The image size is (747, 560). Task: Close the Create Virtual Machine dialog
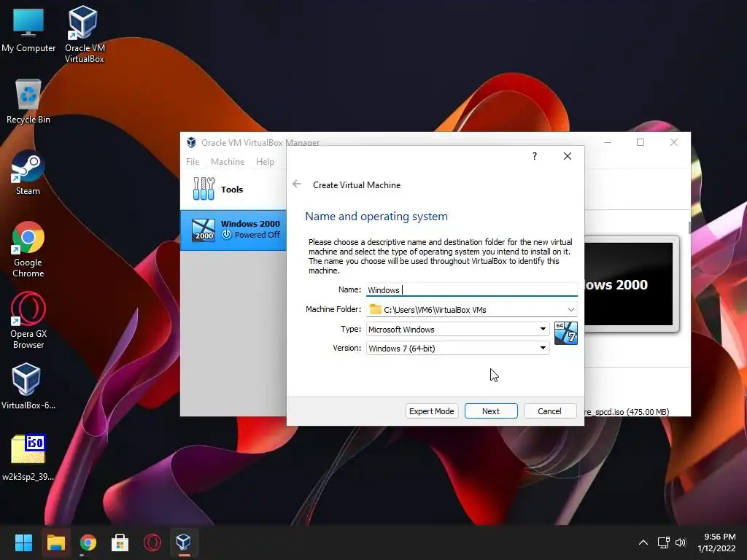coord(568,156)
